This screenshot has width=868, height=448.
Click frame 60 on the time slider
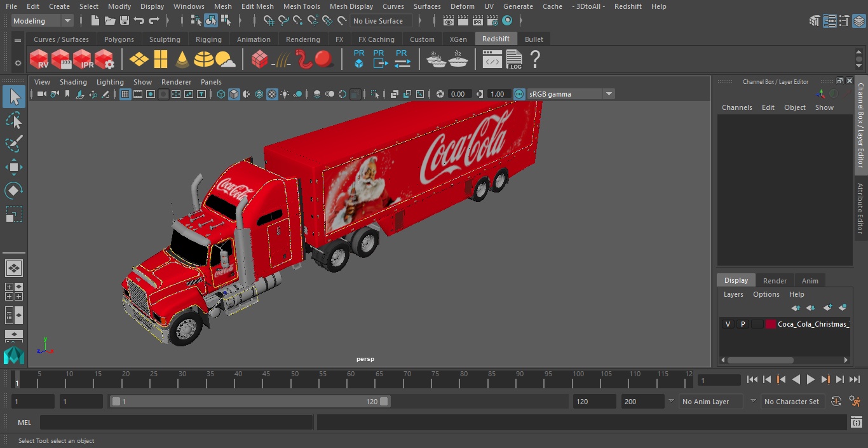(x=351, y=379)
